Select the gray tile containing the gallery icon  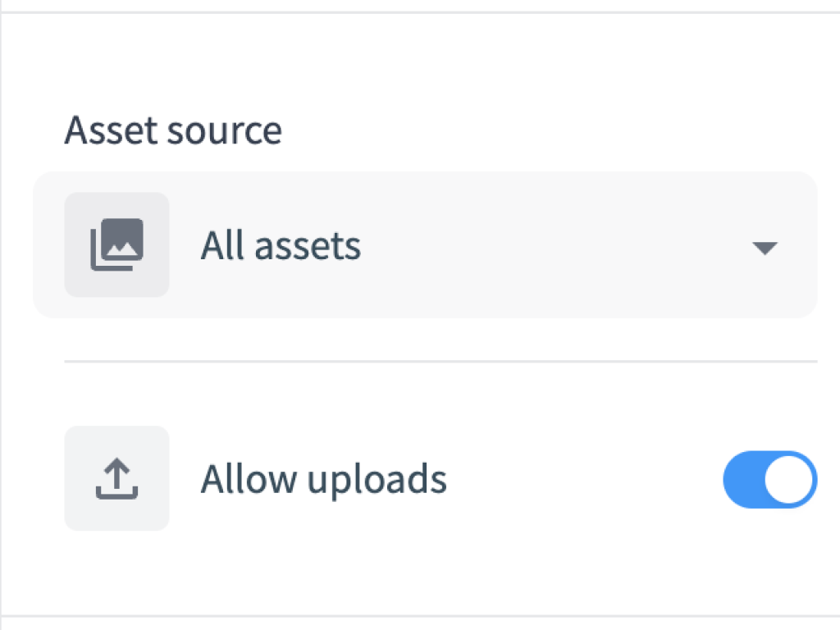(116, 244)
